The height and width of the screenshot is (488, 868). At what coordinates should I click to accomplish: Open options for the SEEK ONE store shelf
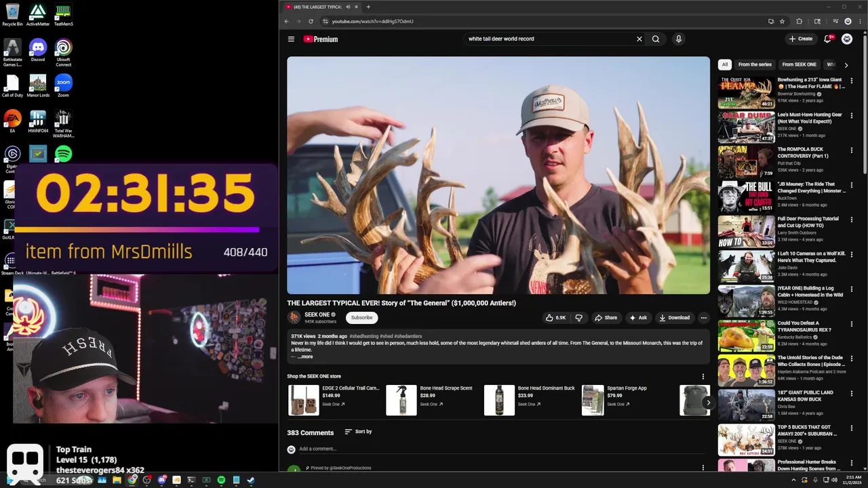pyautogui.click(x=703, y=377)
